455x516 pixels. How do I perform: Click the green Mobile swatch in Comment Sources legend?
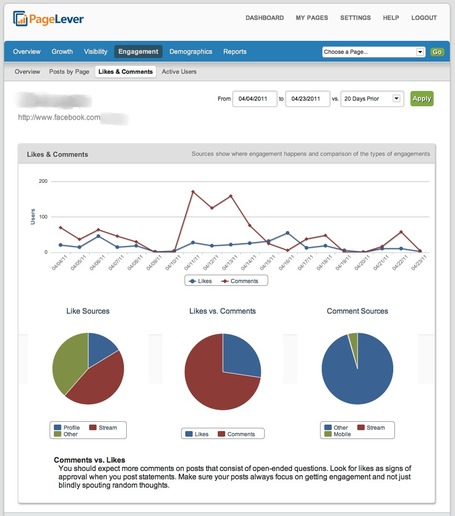(x=328, y=434)
